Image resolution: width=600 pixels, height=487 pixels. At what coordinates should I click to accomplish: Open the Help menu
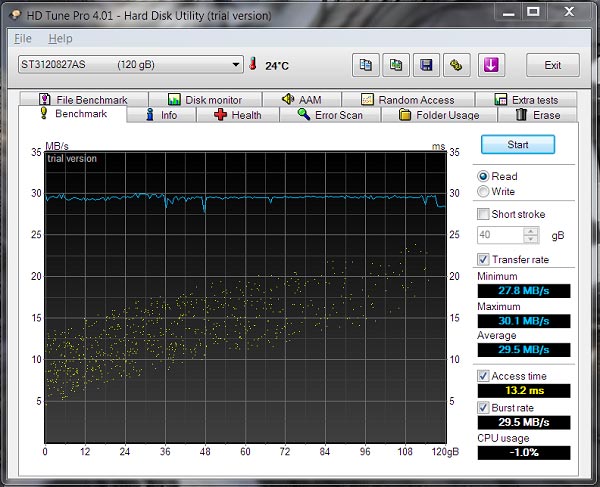(60, 38)
